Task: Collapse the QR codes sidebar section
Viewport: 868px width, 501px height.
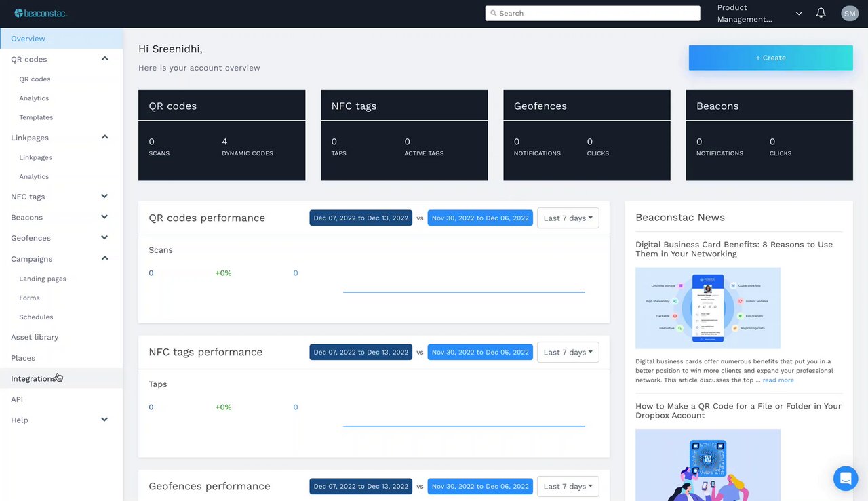Action: coord(104,59)
